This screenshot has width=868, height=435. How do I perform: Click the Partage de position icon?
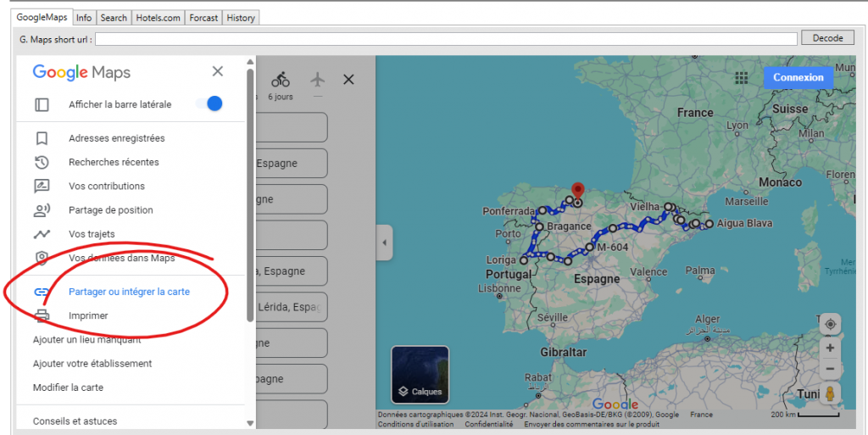[x=42, y=210]
